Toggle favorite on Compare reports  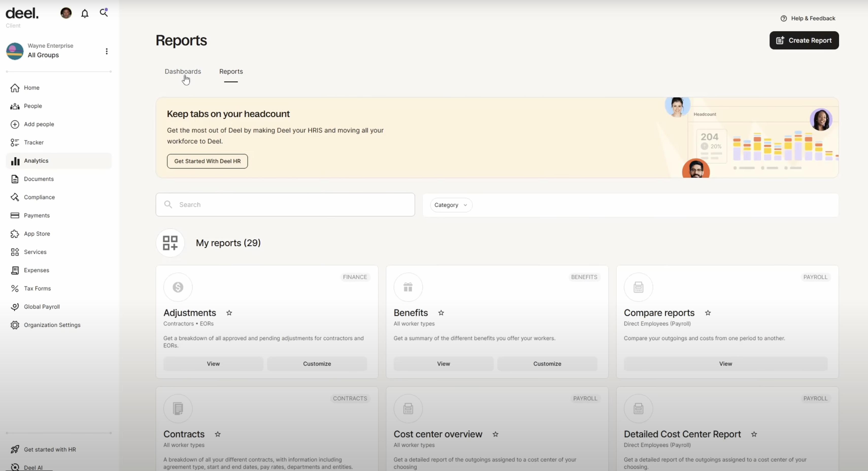[708, 313]
